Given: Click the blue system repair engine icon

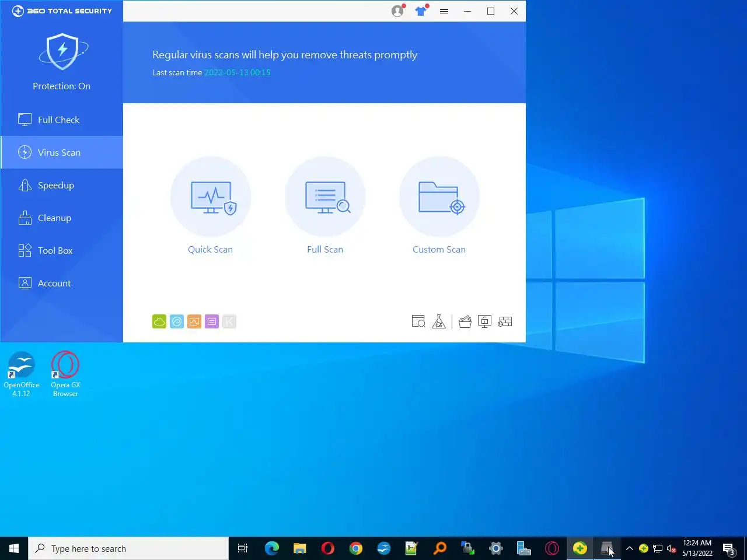Looking at the screenshot, I should (177, 321).
